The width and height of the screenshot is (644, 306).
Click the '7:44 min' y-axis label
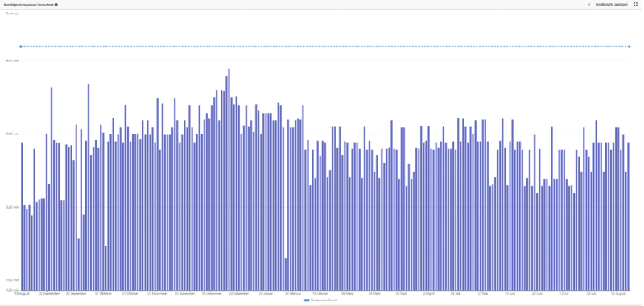coord(13,14)
